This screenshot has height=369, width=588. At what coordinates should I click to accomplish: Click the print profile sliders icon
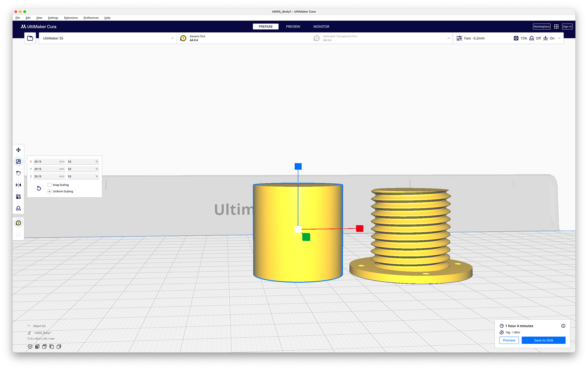point(459,38)
